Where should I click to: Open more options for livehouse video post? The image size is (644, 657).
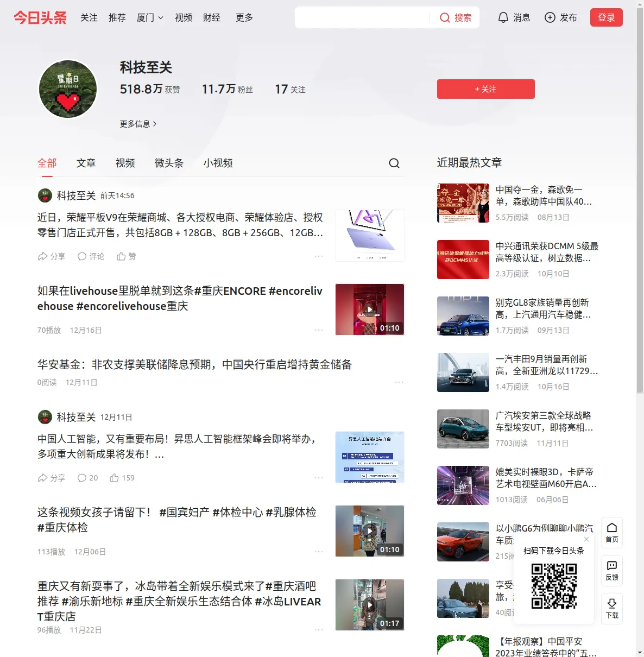click(x=319, y=330)
